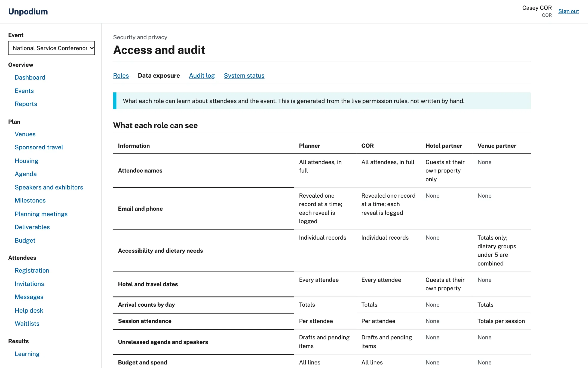Viewport: 588px width, 368px height.
Task: Open Planning meetings
Action: pos(41,214)
